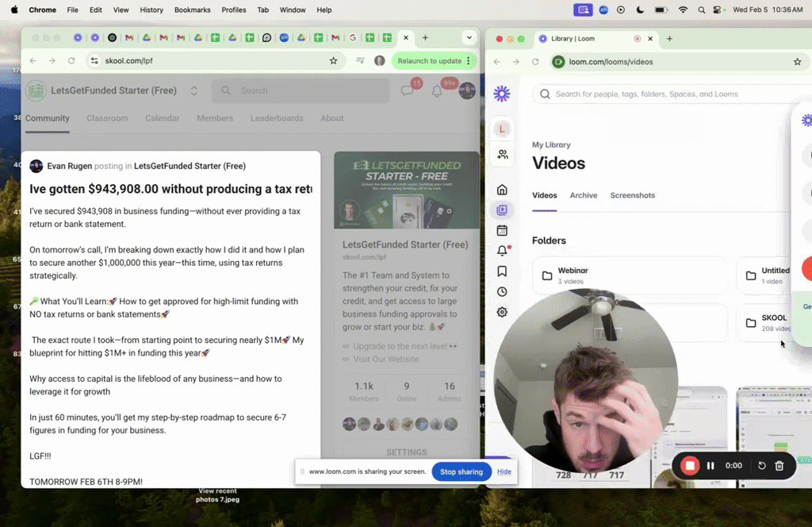Switch to Loom Archive tab

[x=584, y=195]
